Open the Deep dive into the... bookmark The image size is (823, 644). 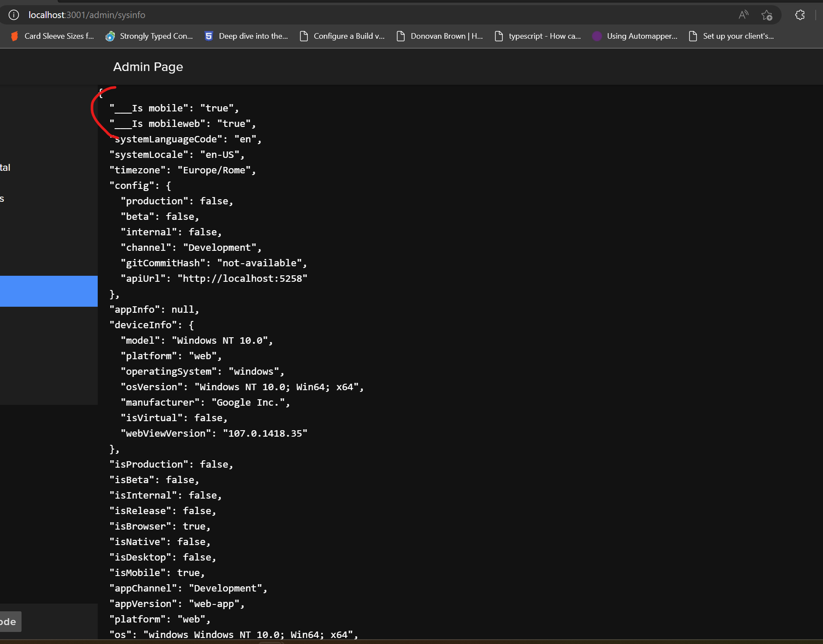(246, 36)
